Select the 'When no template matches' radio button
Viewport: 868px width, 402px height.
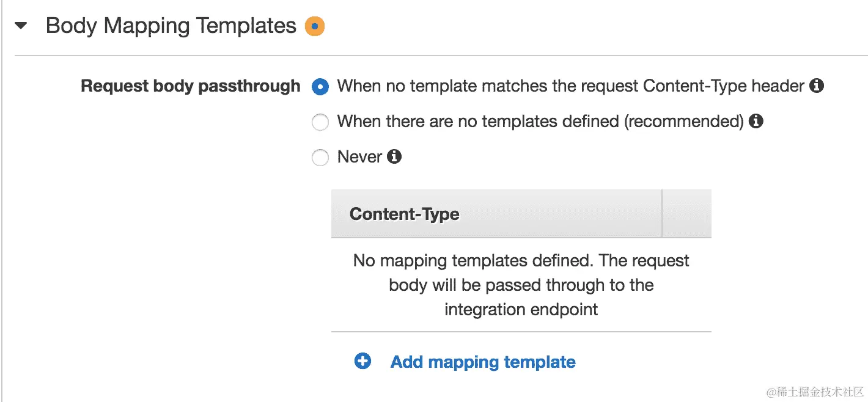320,87
